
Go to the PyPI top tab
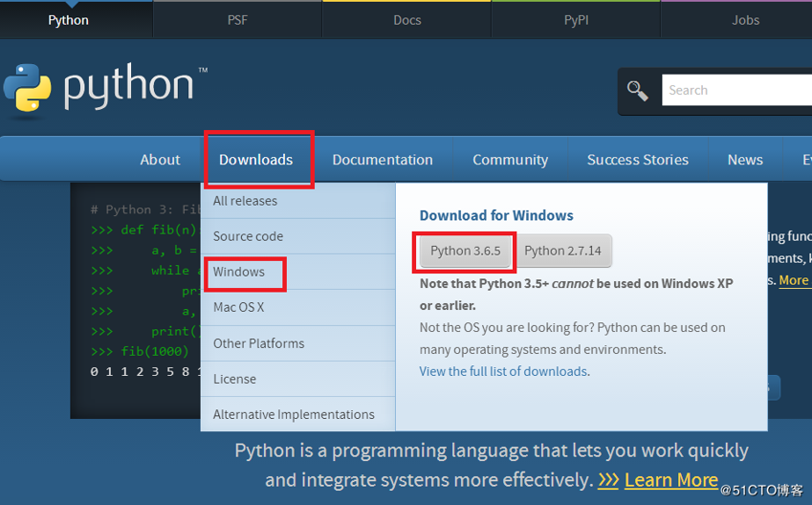[576, 20]
